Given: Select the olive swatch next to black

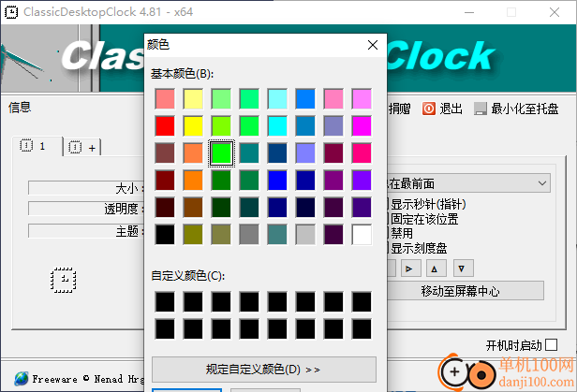Looking at the screenshot, I should click(193, 235).
